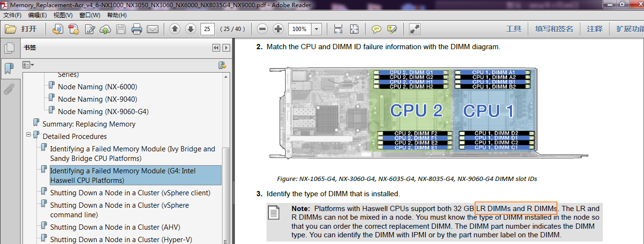The width and height of the screenshot is (644, 244).
Task: Select bookmark Summary: Replacing Memory
Action: (x=89, y=124)
